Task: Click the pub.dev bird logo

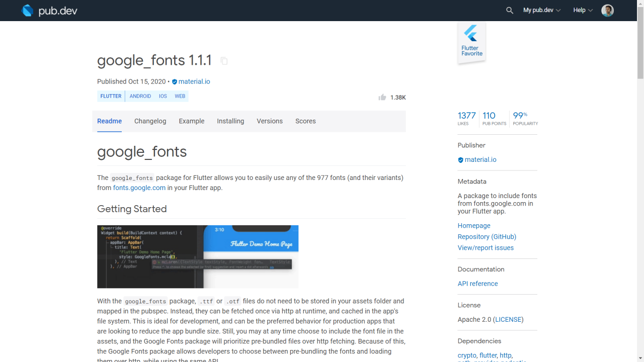Action: (x=27, y=10)
